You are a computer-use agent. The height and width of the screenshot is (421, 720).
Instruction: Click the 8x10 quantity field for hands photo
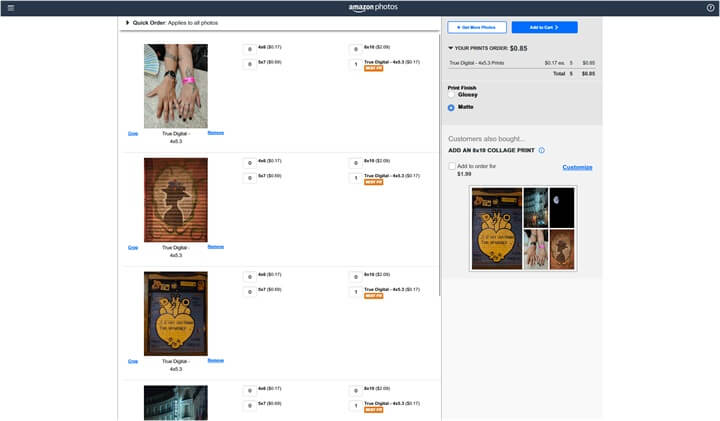coord(355,49)
